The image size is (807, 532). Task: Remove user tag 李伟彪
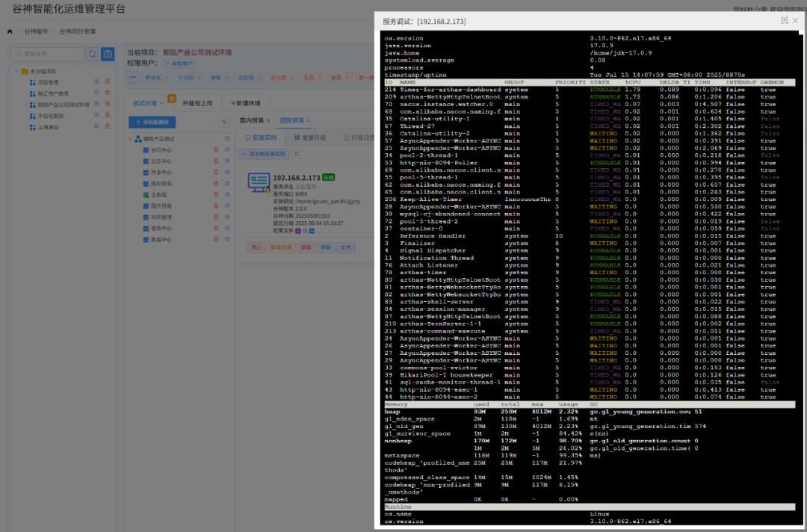[166, 78]
